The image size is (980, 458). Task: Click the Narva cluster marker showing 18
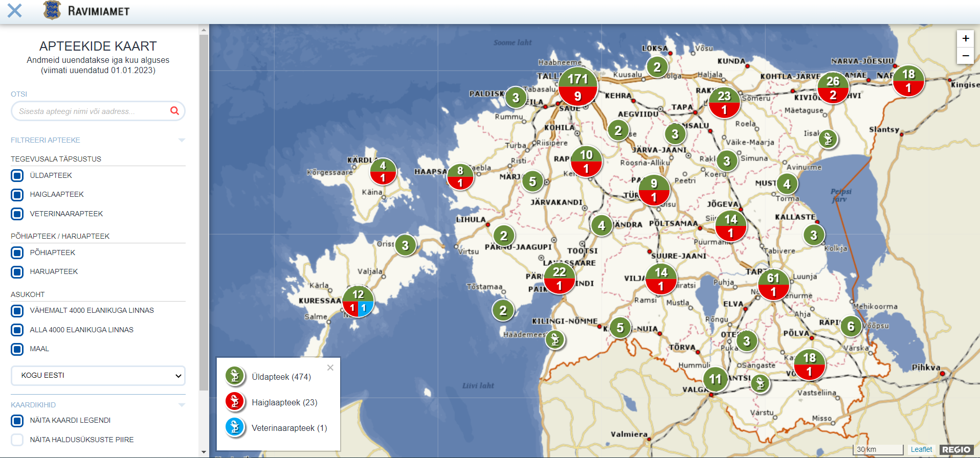(x=908, y=81)
